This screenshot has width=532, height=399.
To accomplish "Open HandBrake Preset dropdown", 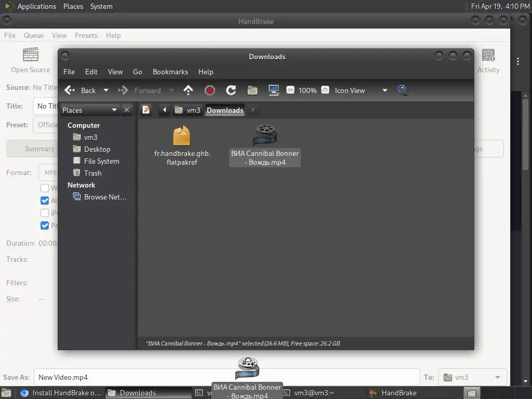I will pos(45,125).
